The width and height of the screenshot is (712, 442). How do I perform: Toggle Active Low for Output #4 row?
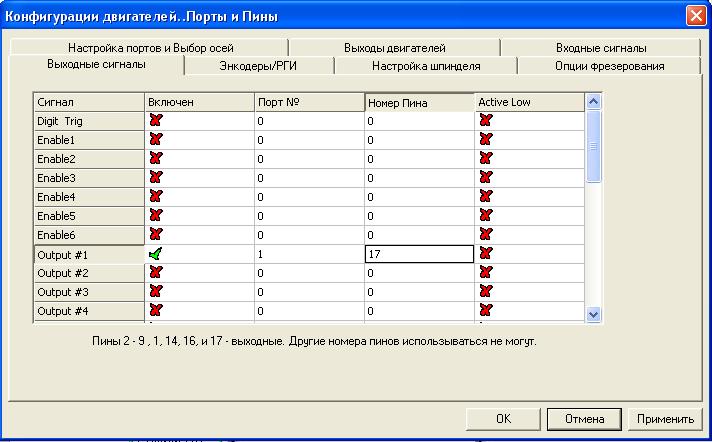point(486,310)
